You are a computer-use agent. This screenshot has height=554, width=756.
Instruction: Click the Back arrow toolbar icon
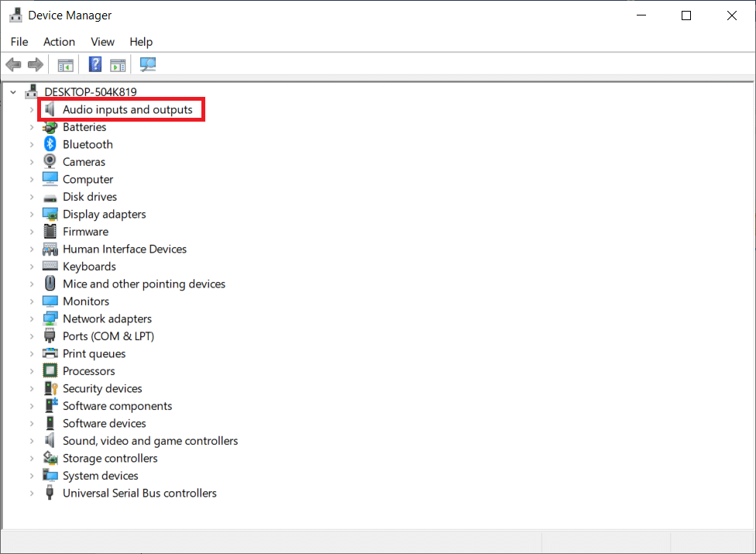pyautogui.click(x=13, y=64)
